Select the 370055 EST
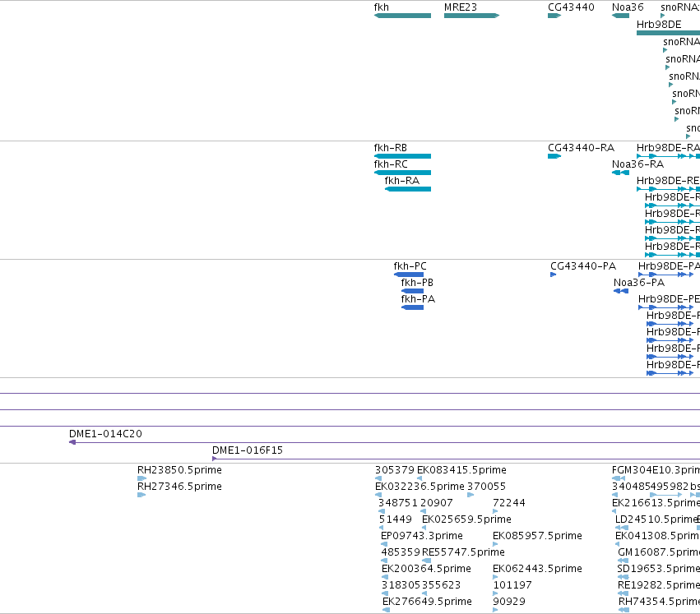The height and width of the screenshot is (614, 700). coord(470,495)
